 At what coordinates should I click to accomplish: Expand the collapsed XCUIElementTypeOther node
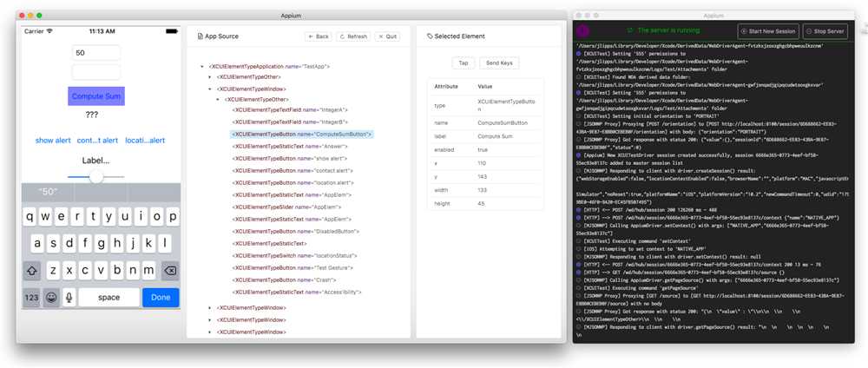point(209,77)
